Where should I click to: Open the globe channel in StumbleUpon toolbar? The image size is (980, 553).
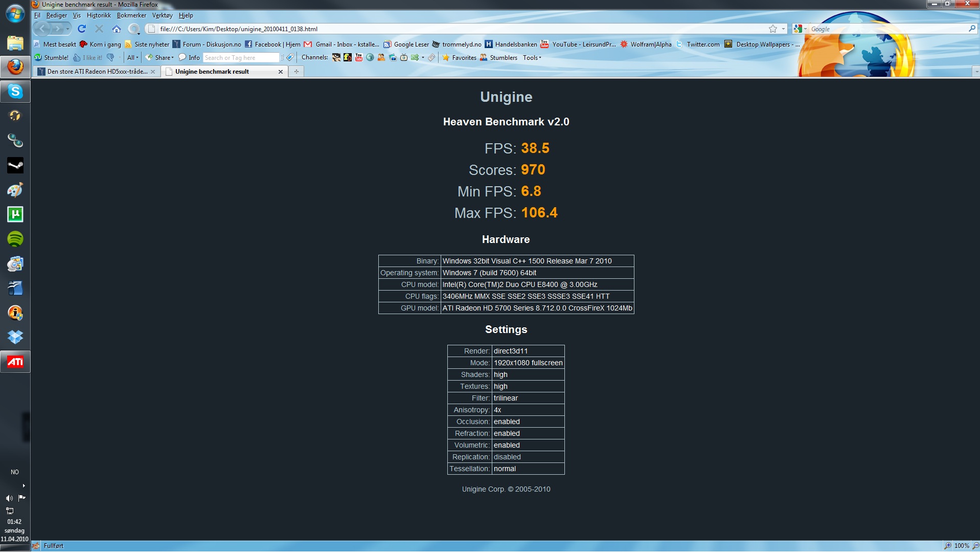[370, 58]
